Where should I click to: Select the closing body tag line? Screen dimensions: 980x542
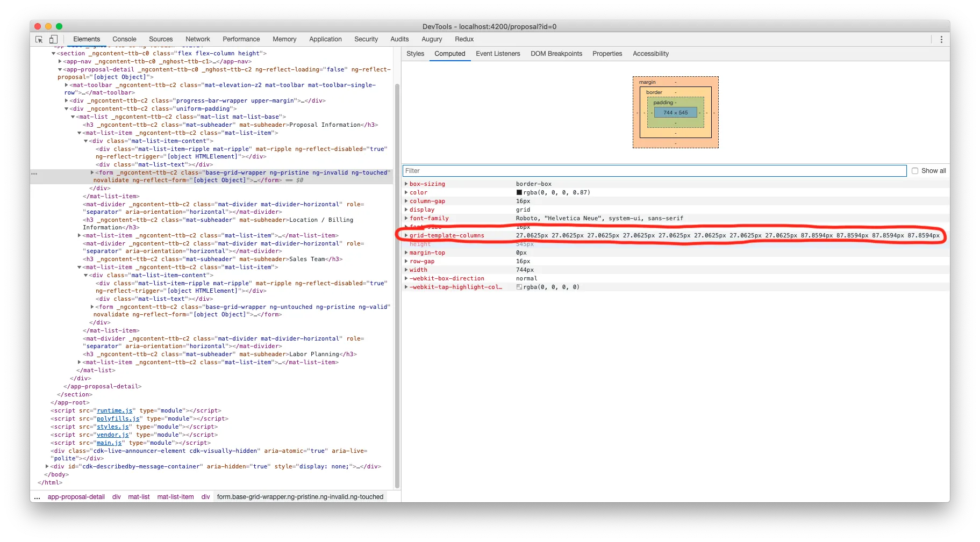(56, 475)
